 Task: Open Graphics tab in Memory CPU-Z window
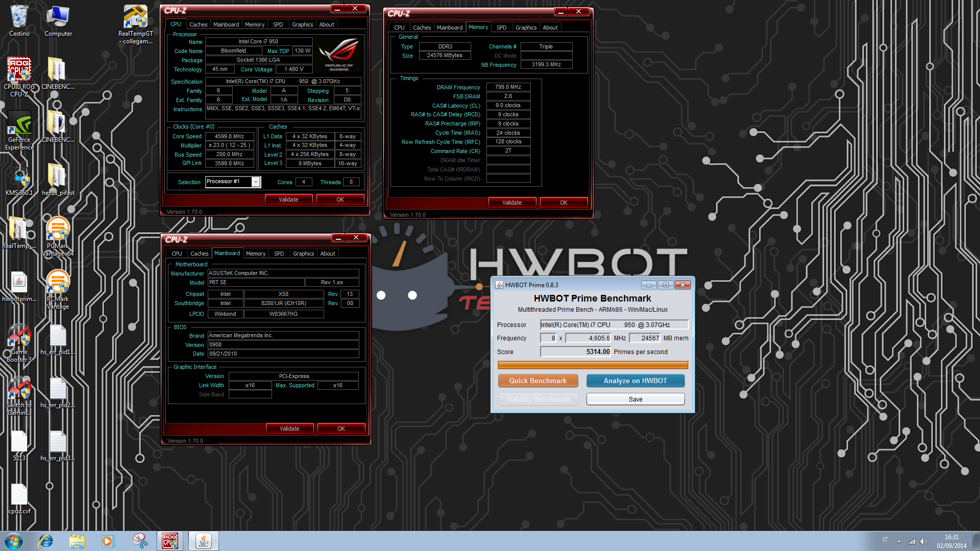pyautogui.click(x=526, y=28)
